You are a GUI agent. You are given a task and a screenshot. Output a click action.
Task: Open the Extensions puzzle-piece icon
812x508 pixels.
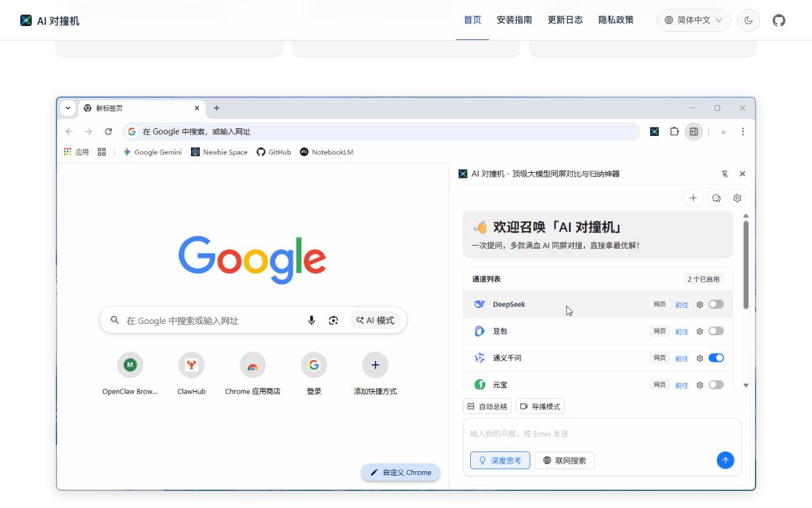coord(674,131)
